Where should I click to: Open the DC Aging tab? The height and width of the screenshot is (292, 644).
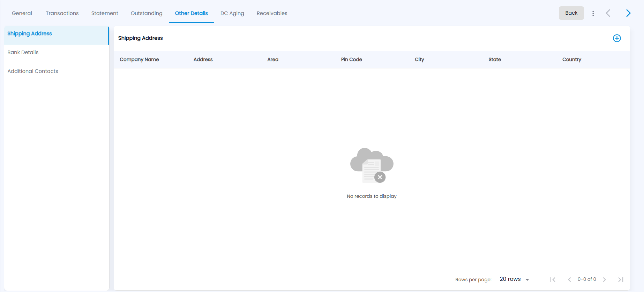(x=232, y=13)
